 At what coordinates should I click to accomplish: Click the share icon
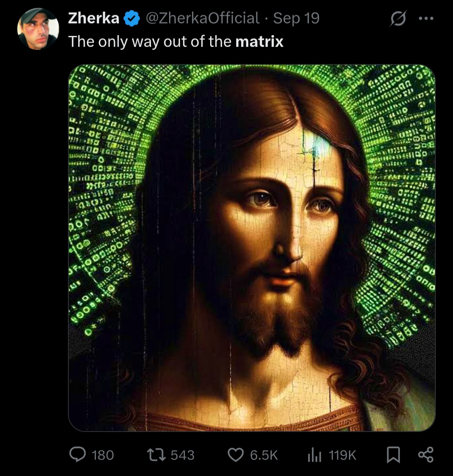(x=425, y=455)
